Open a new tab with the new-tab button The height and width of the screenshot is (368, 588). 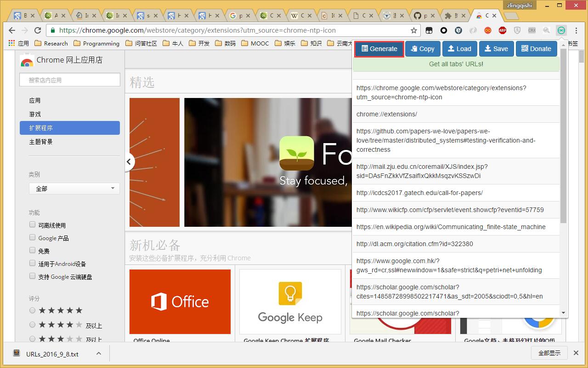coord(510,16)
